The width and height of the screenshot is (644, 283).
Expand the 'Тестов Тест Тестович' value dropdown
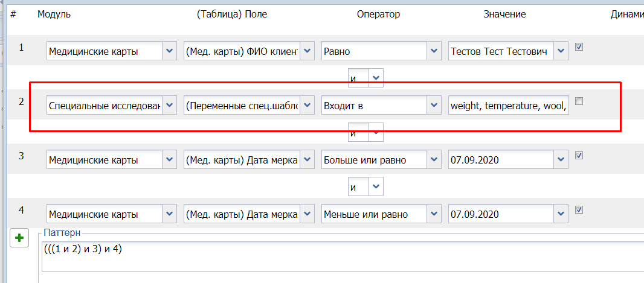pos(560,51)
